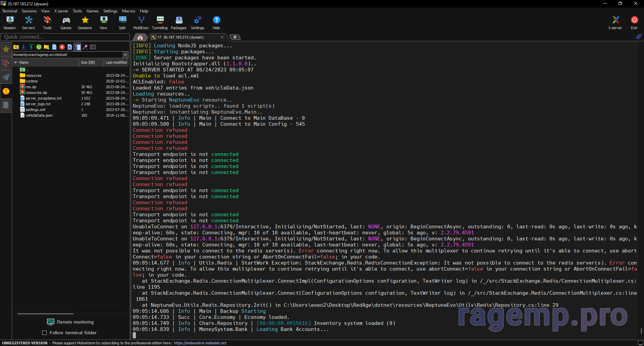Enable Follow terminal folder checkbox
This screenshot has height=346, width=644.
(x=44, y=333)
